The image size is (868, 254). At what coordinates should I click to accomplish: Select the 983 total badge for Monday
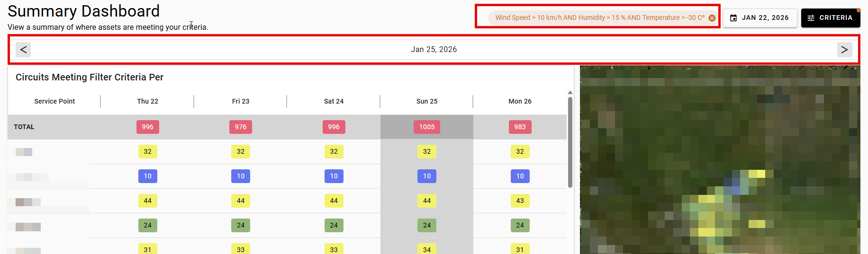pyautogui.click(x=520, y=127)
